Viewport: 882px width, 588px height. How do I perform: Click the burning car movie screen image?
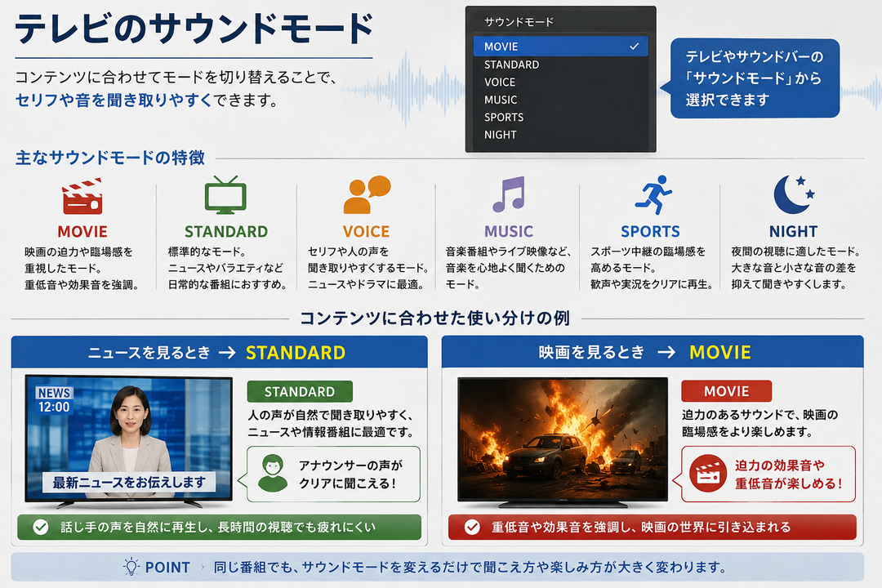[x=563, y=439]
